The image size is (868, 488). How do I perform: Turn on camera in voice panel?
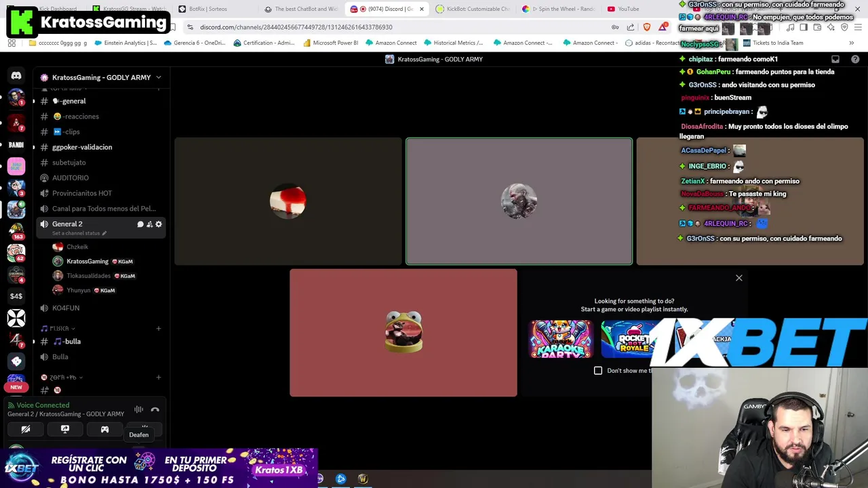click(26, 429)
